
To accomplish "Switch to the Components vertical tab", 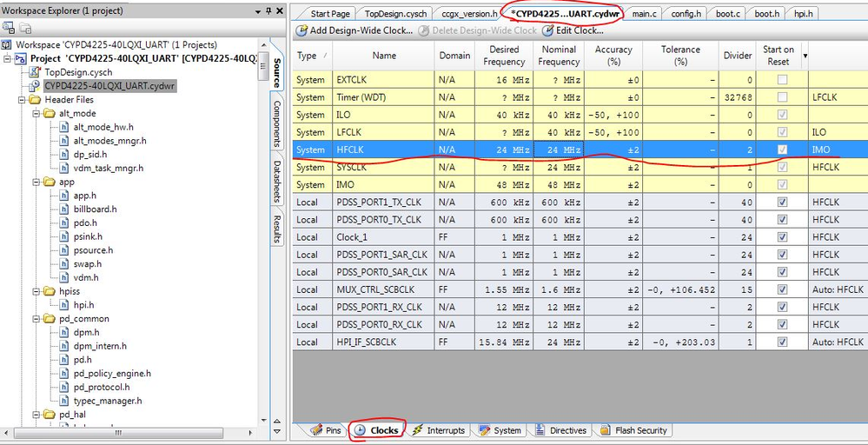I will 277,124.
